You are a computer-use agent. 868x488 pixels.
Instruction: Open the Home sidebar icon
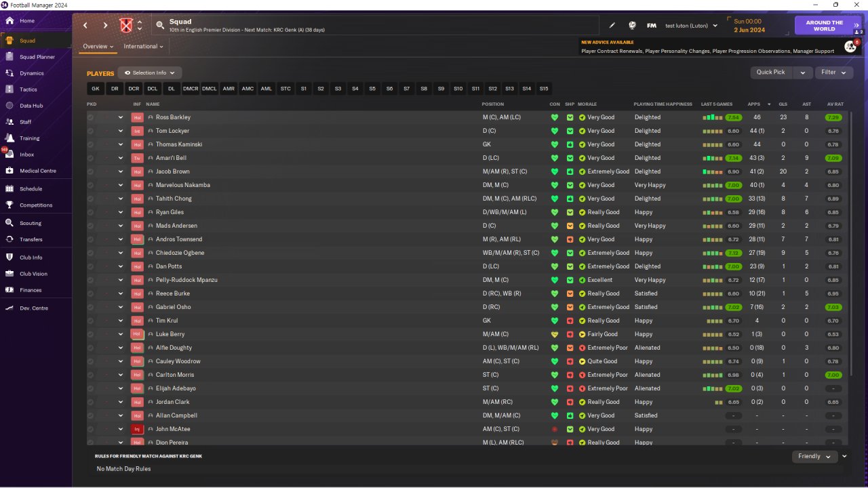click(9, 21)
